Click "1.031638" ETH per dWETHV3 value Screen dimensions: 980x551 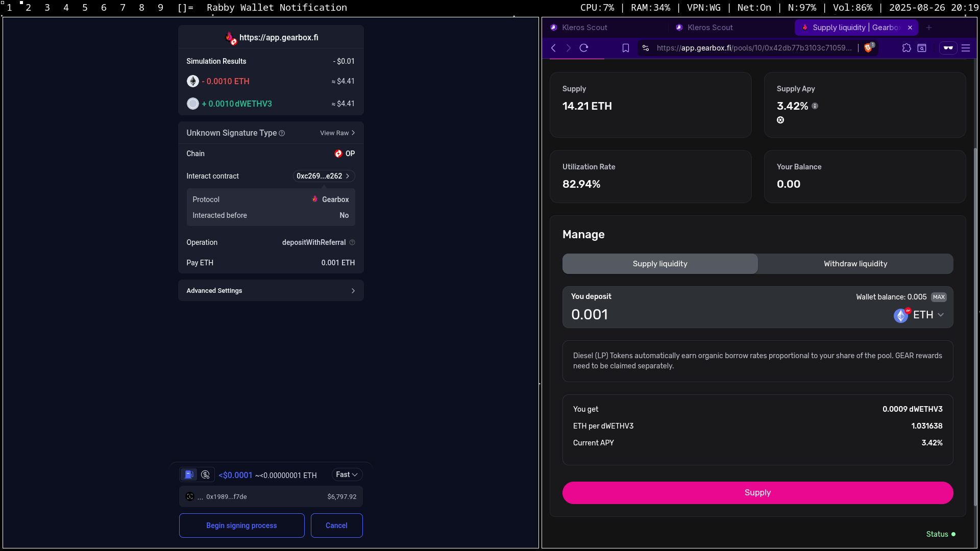pyautogui.click(x=927, y=426)
